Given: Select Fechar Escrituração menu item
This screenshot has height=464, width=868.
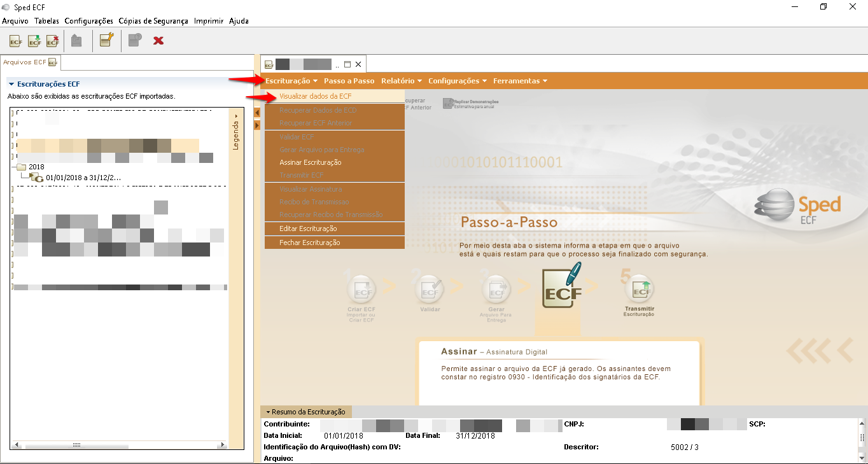Looking at the screenshot, I should (335, 243).
